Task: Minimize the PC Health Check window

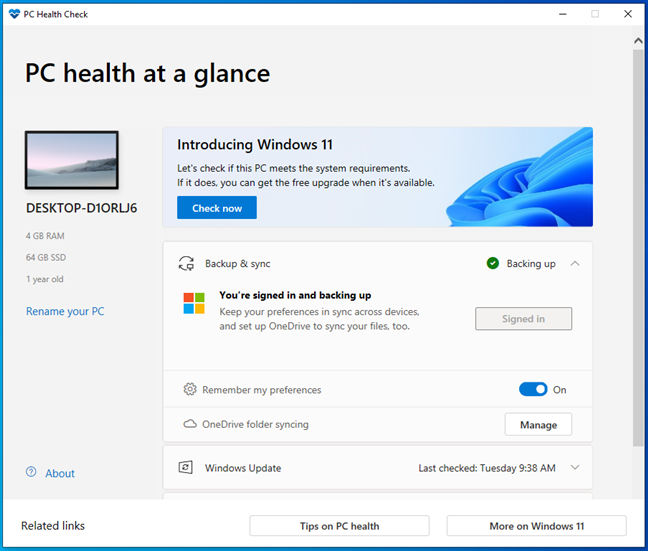Action: pyautogui.click(x=562, y=14)
